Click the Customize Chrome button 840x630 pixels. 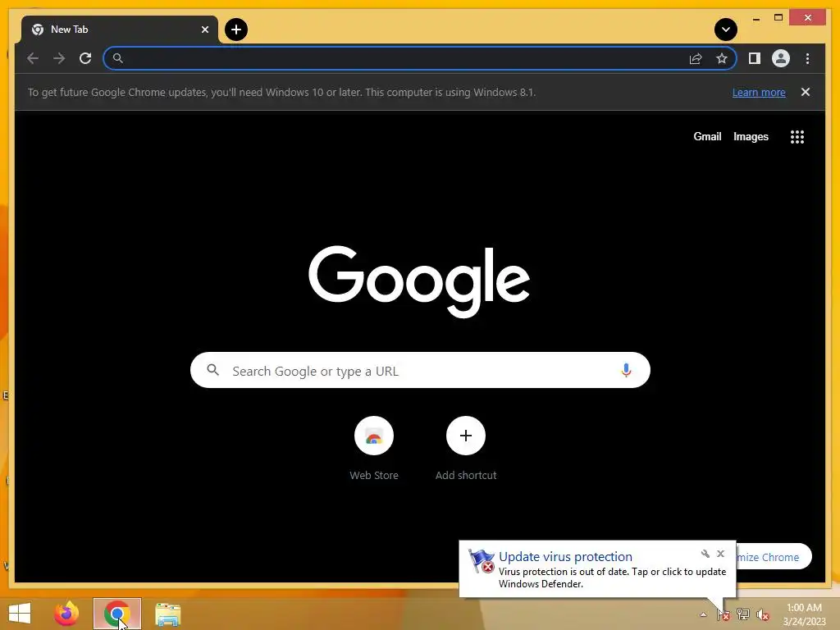pos(774,557)
